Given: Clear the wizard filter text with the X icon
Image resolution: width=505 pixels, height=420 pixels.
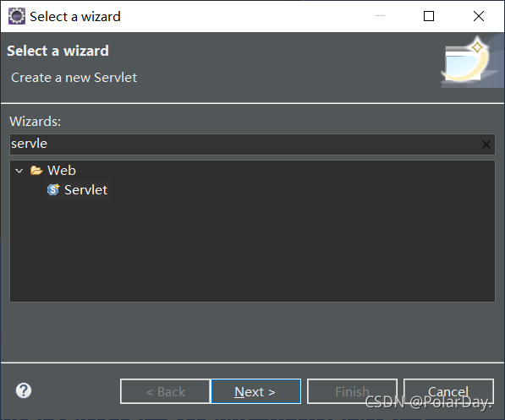Looking at the screenshot, I should [486, 145].
